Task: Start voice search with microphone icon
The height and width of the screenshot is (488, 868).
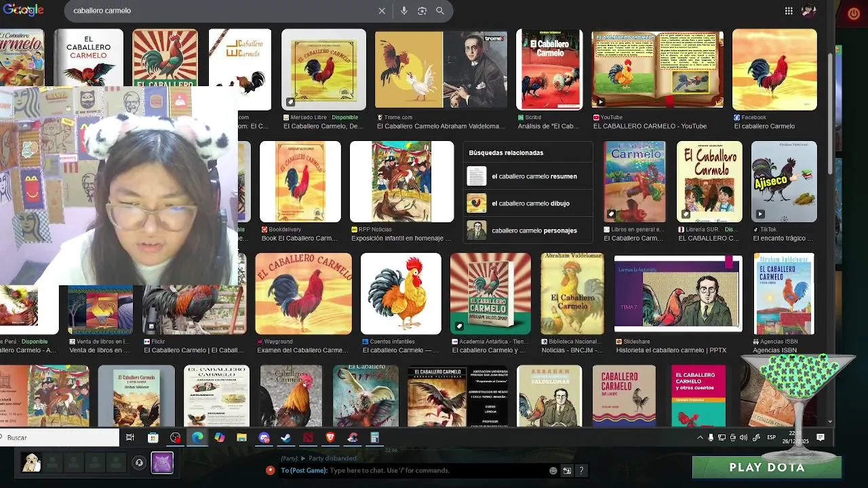Action: (404, 11)
